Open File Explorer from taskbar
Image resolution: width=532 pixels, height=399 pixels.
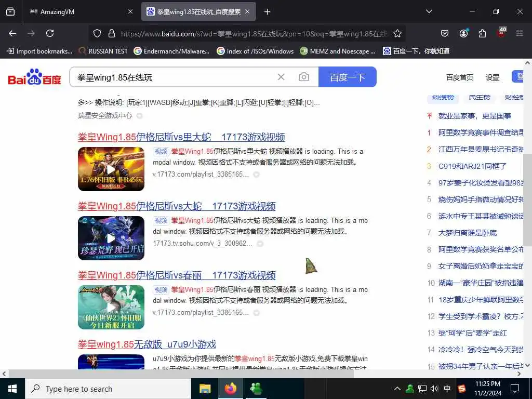pyautogui.click(x=205, y=389)
